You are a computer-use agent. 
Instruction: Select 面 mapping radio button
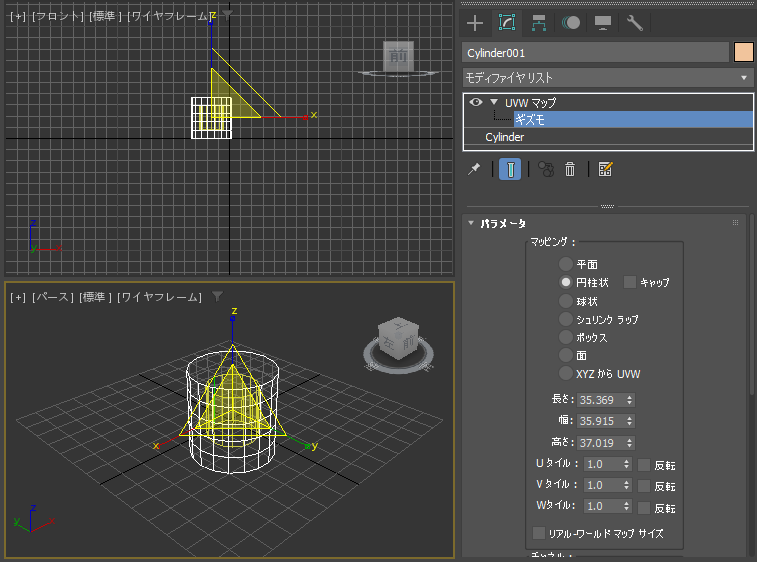pyautogui.click(x=565, y=355)
